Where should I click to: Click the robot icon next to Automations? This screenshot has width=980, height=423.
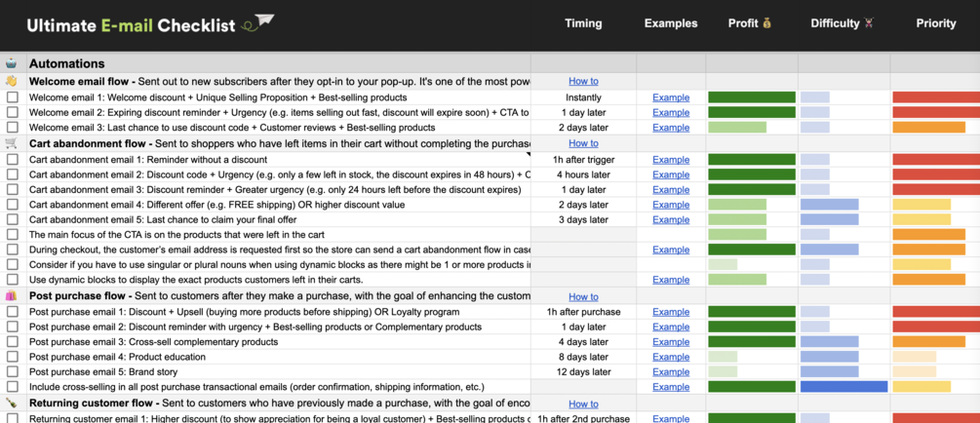12,63
